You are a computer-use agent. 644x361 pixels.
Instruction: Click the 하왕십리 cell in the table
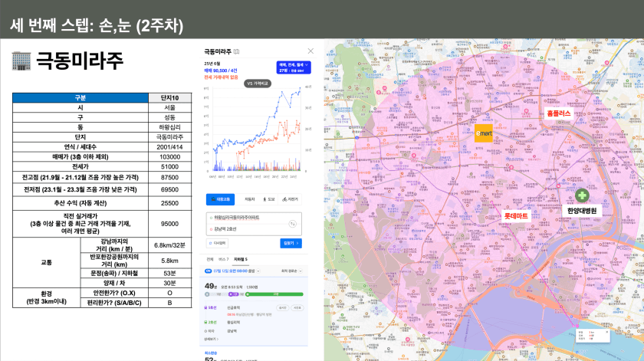pyautogui.click(x=169, y=127)
